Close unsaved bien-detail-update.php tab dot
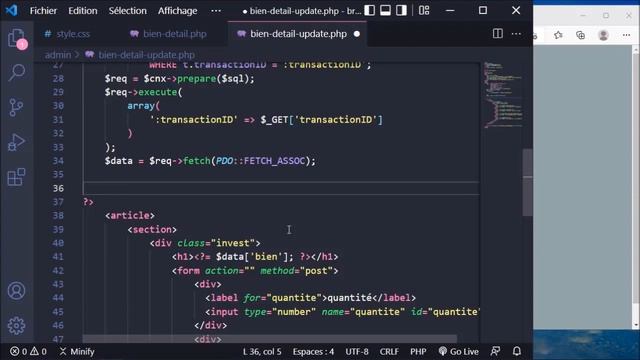The image size is (640, 360). 357,34
